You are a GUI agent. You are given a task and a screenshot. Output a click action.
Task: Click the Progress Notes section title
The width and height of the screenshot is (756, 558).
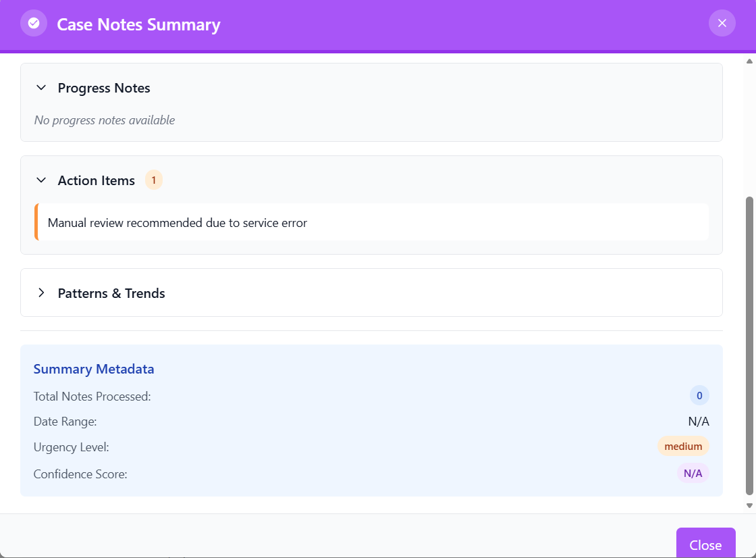coord(104,88)
